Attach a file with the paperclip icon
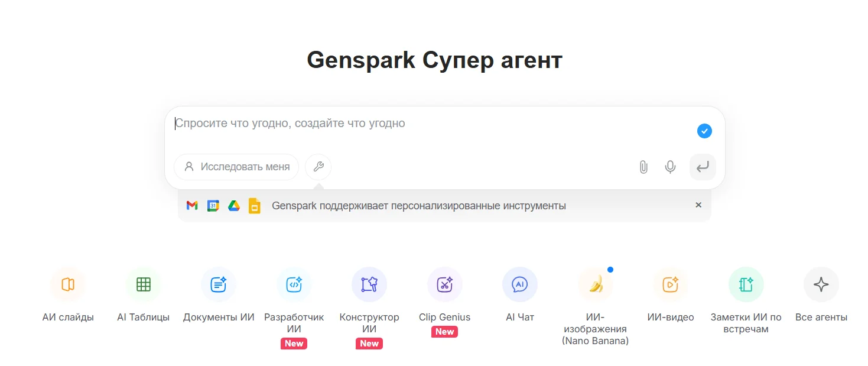This screenshot has height=366, width=868. [643, 167]
